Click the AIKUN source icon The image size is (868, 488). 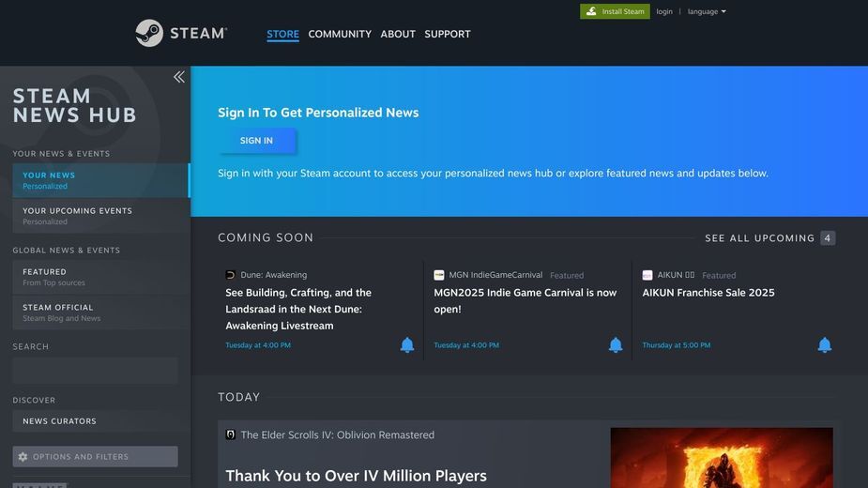click(x=647, y=275)
